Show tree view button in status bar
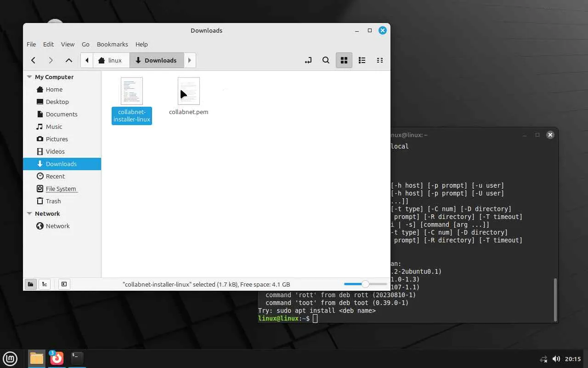 (45, 284)
